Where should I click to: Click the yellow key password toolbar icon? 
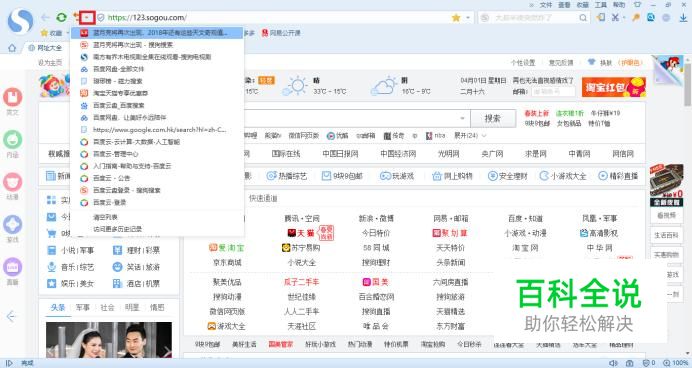click(x=636, y=18)
